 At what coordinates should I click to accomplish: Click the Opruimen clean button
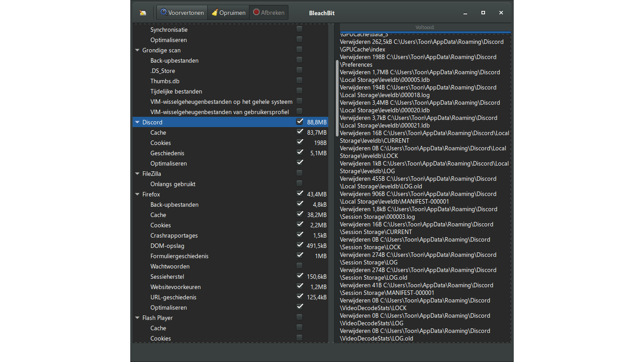[228, 13]
